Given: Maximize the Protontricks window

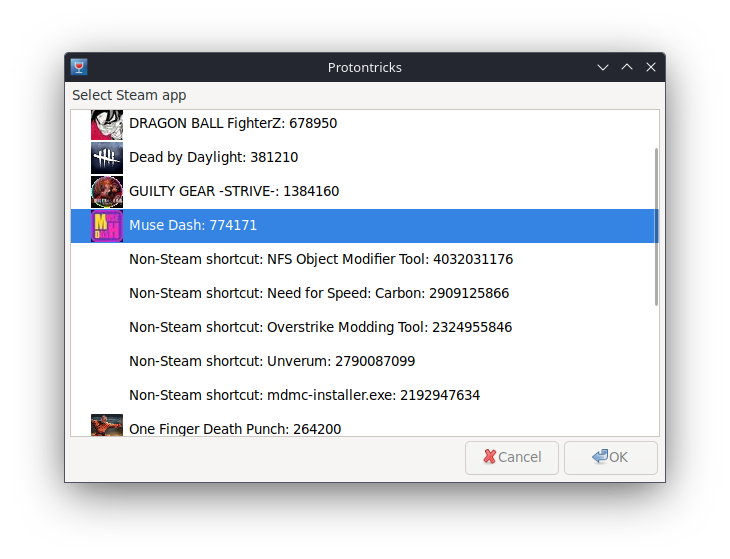Looking at the screenshot, I should 627,67.
